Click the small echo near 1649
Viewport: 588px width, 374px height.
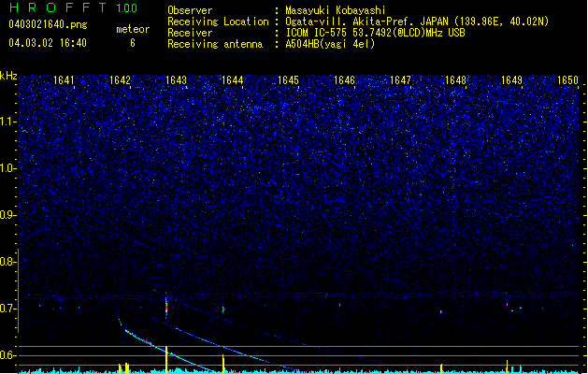[507, 306]
